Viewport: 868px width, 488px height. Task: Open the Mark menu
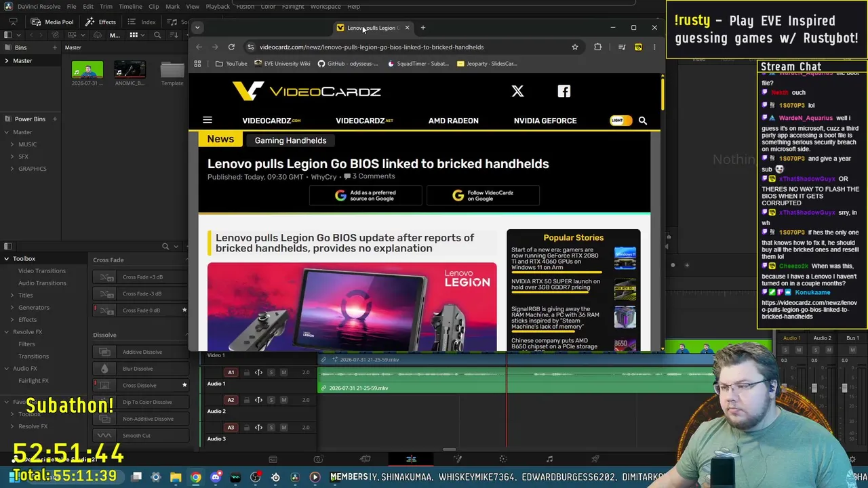172,7
